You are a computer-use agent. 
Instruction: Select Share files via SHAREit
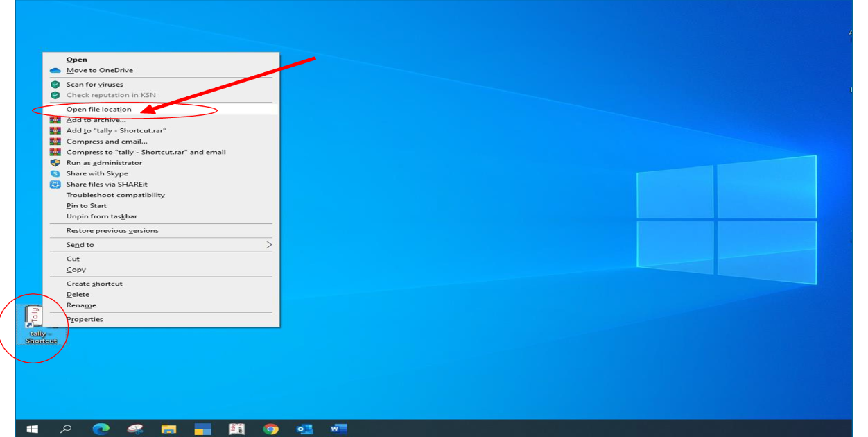pyautogui.click(x=162, y=185)
